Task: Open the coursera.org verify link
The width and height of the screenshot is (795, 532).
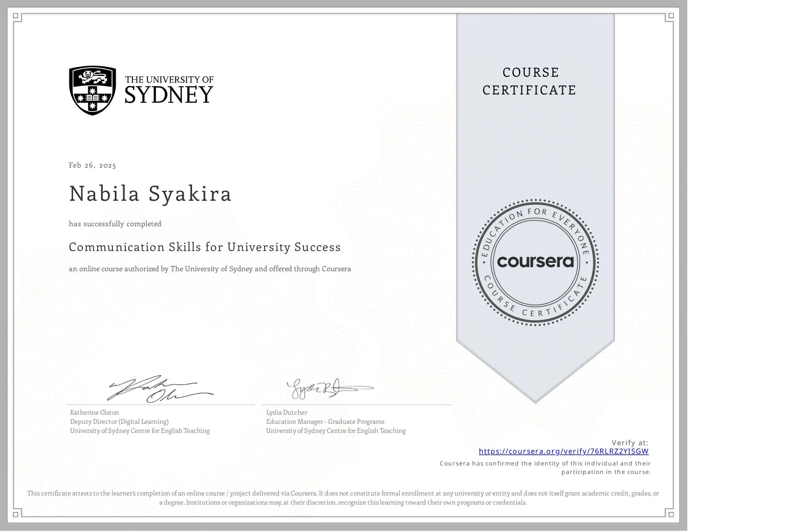Action: (563, 451)
